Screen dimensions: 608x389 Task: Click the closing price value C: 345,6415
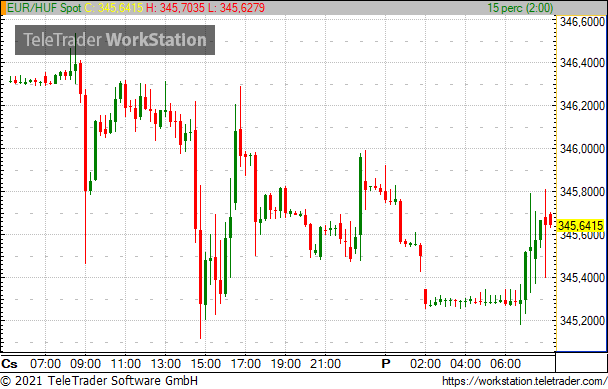(x=114, y=7)
